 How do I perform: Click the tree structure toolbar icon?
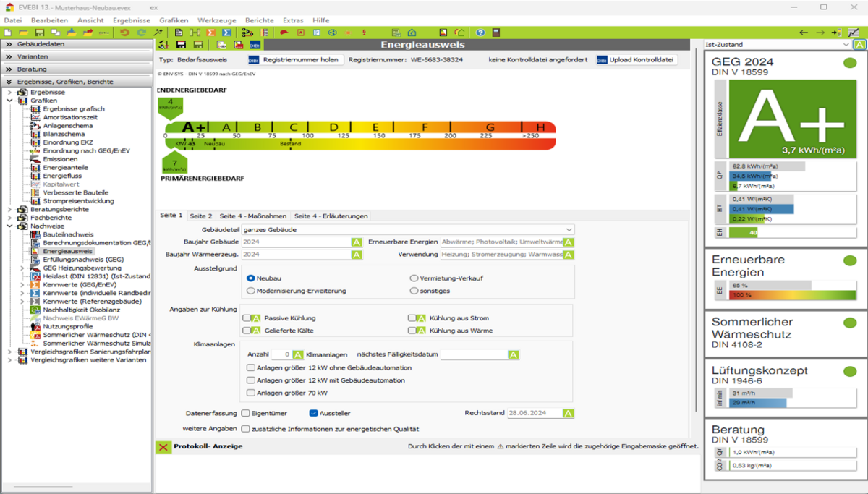247,33
